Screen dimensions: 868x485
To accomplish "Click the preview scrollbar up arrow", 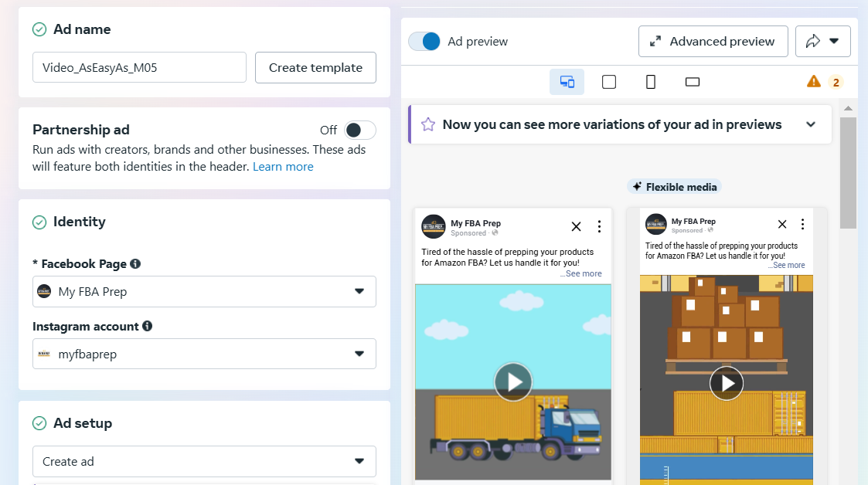I will (848, 108).
